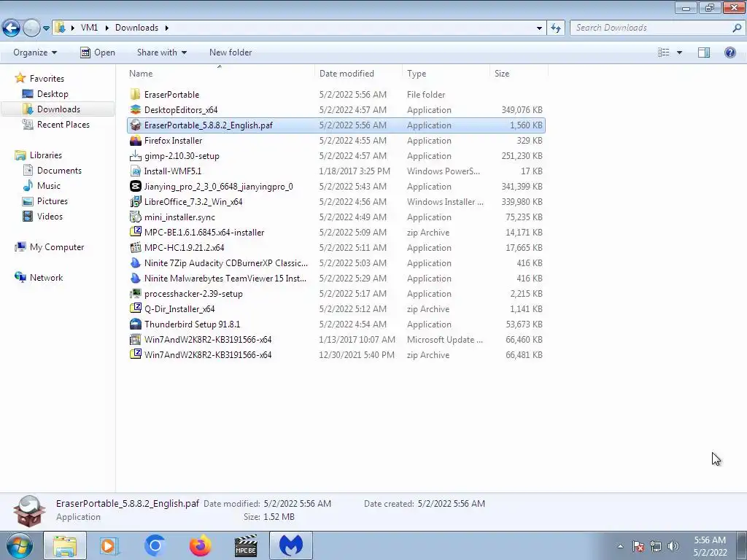Toggle the preview pane button
The image size is (747, 560).
pyautogui.click(x=704, y=52)
